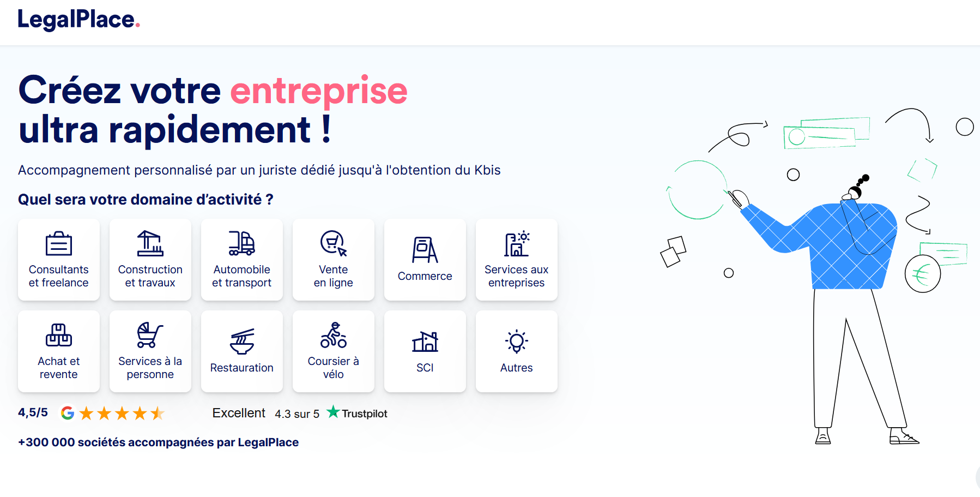Select the Consultants et freelance briefcase icon
This screenshot has height=497, width=980.
click(59, 243)
